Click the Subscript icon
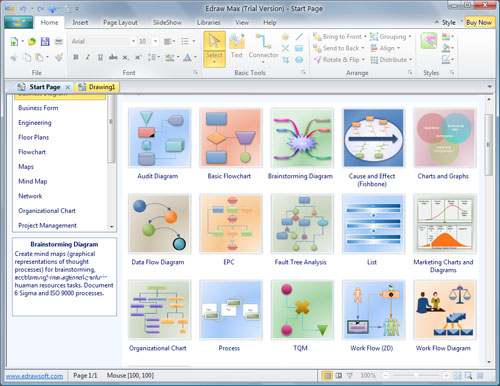500x386 pixels. click(125, 57)
